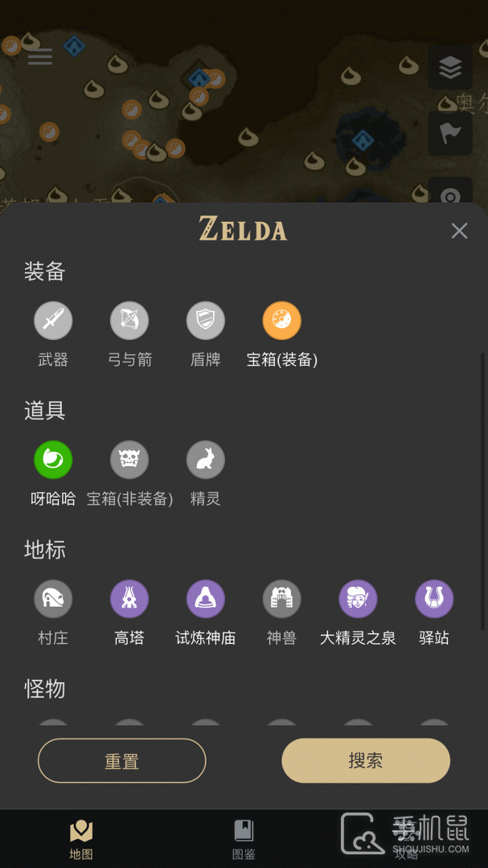Toggle the 驿站 stable horseshoe icon
This screenshot has height=868, width=488.
434,600
